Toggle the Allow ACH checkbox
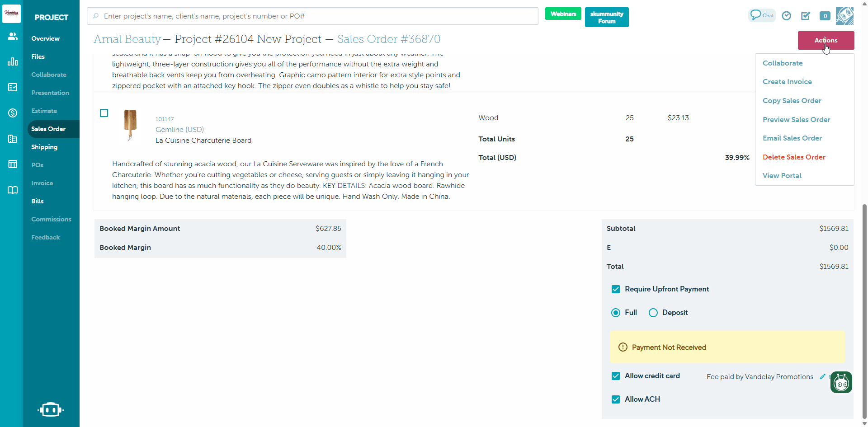The height and width of the screenshot is (427, 868). tap(616, 399)
